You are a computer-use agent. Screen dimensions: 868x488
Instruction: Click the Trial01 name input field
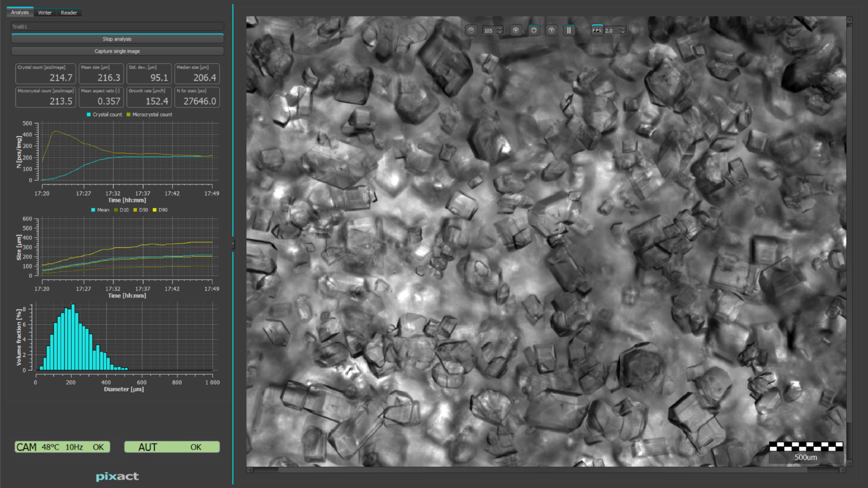[x=117, y=27]
